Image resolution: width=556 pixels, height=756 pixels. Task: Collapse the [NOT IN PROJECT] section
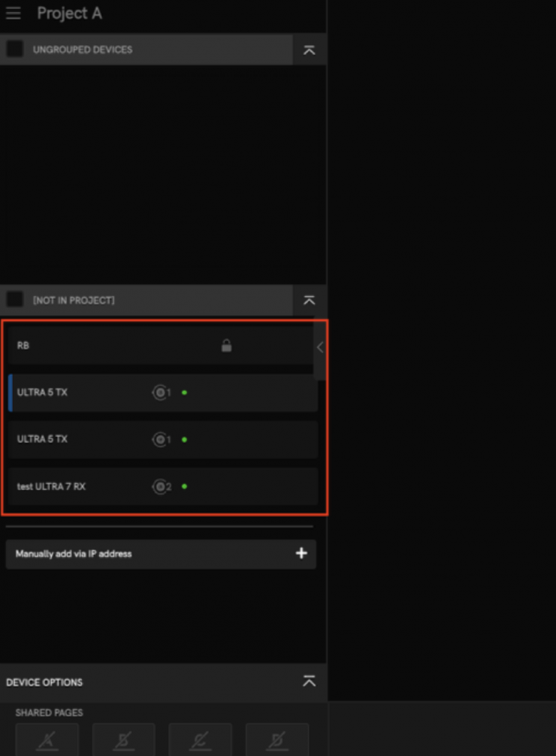click(x=309, y=301)
